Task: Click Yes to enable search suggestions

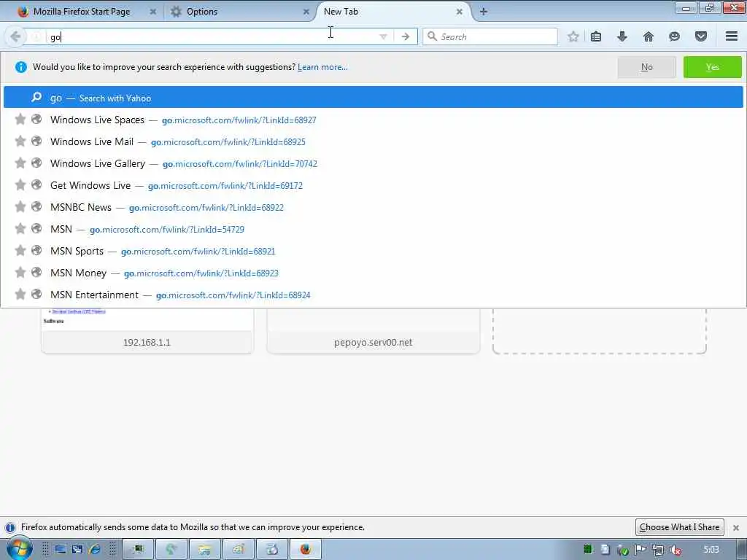Action: [x=712, y=67]
